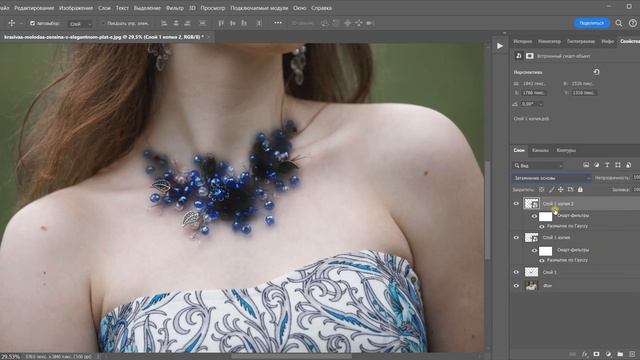Screen dimensions: 640x360
Task: Filter layers by pixel layer icon
Action: [x=586, y=165]
